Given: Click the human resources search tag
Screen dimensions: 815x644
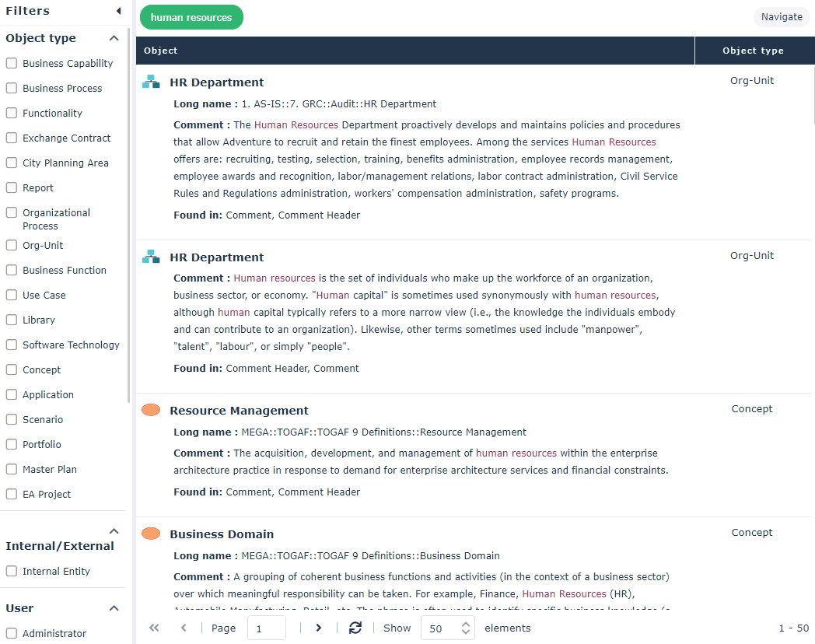Looking at the screenshot, I should tap(191, 17).
